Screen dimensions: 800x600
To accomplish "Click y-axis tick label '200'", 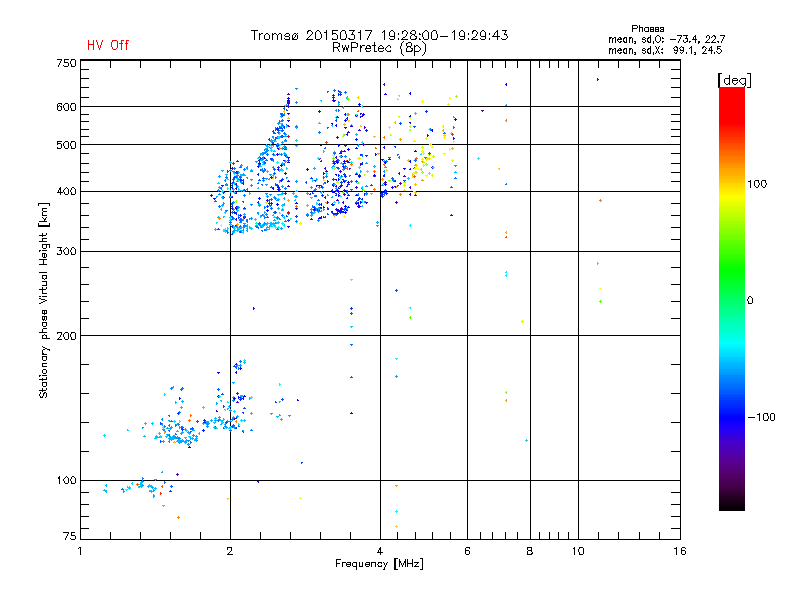I will (x=66, y=336).
